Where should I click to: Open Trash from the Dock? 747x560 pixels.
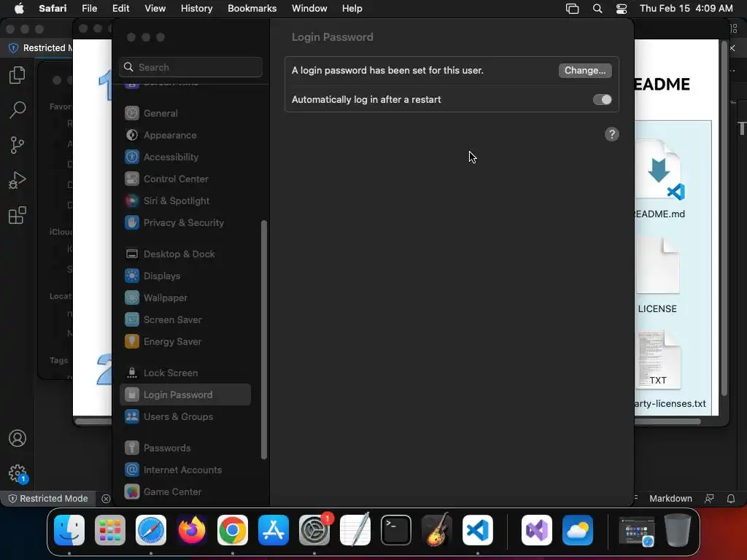(x=678, y=530)
